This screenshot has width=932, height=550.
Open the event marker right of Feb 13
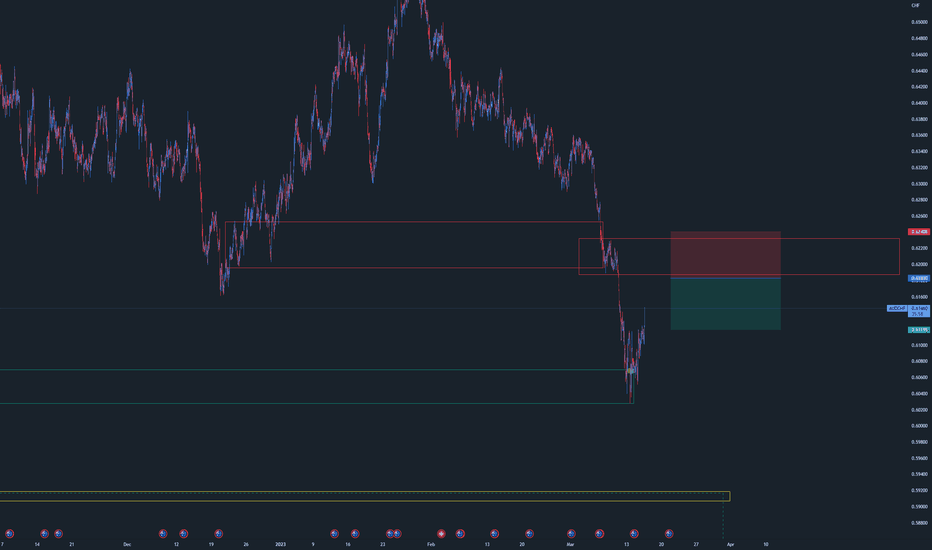(x=494, y=534)
